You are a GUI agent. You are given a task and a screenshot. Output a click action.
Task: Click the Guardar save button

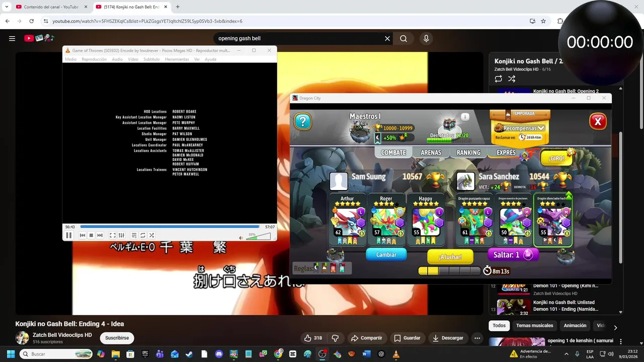407,338
